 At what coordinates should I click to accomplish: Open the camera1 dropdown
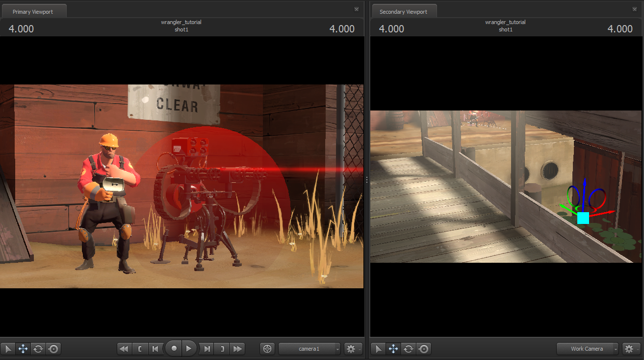coord(309,349)
